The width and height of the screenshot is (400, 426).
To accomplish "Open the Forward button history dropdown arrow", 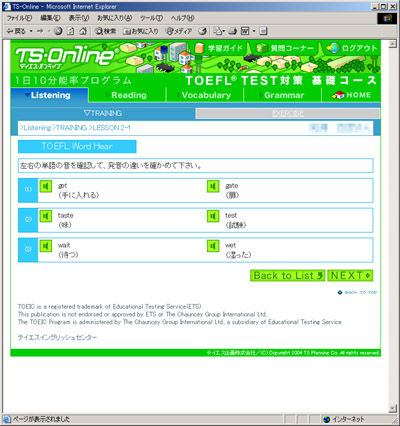I will pos(49,31).
